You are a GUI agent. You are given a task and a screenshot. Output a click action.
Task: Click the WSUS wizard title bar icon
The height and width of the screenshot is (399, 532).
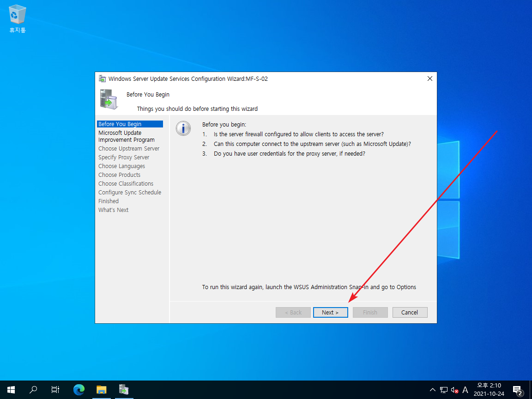102,79
